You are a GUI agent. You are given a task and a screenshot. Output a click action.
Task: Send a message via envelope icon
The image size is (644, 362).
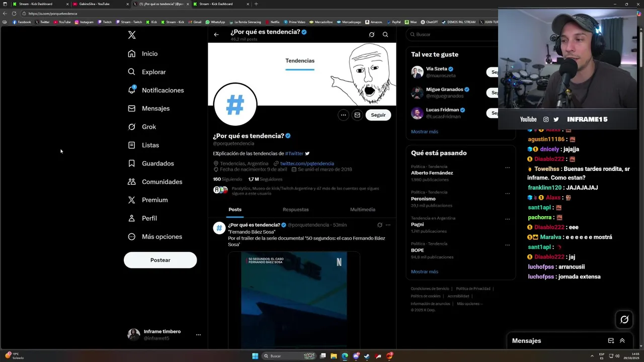point(357,115)
